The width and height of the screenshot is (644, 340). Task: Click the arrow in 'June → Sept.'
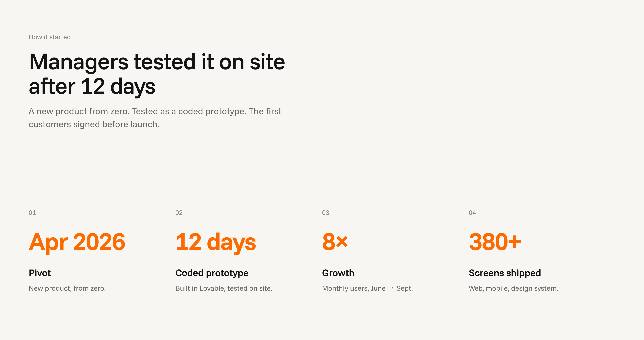click(x=391, y=289)
